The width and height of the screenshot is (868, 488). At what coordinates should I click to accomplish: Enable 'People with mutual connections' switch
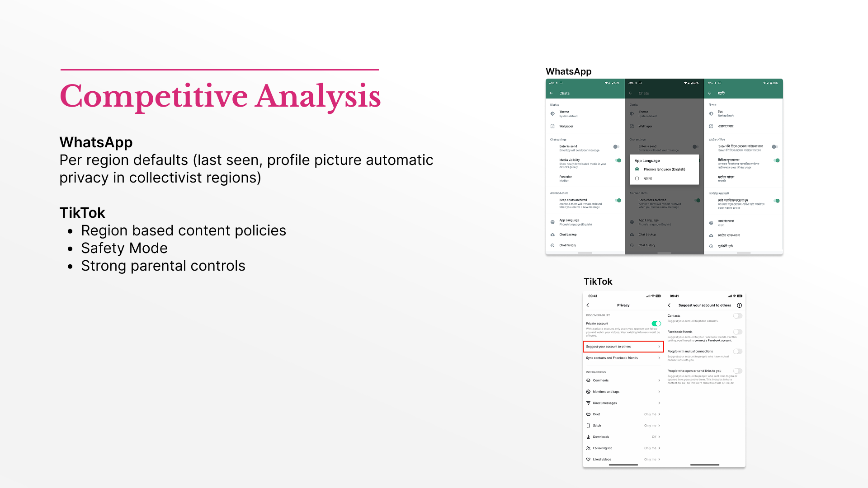tap(738, 351)
